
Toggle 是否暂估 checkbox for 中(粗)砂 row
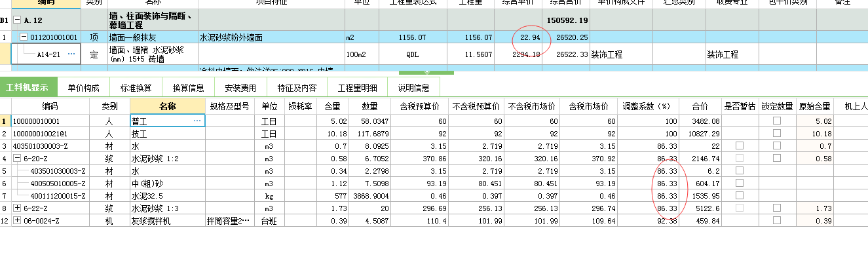point(740,184)
